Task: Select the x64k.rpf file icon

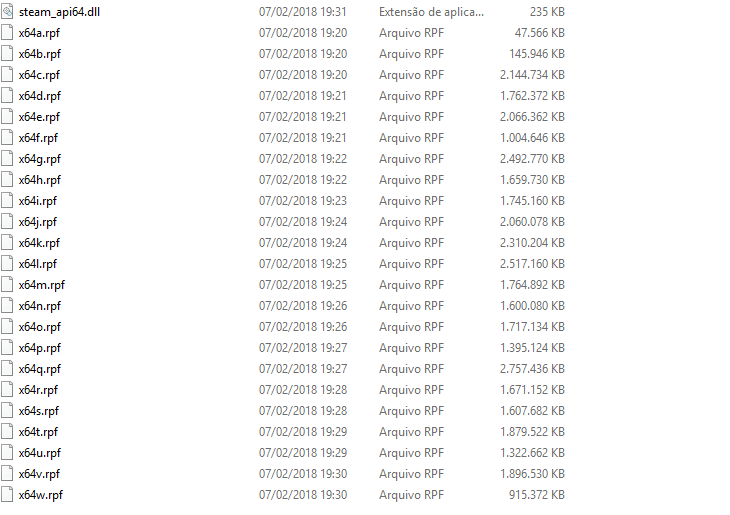Action: 7,243
